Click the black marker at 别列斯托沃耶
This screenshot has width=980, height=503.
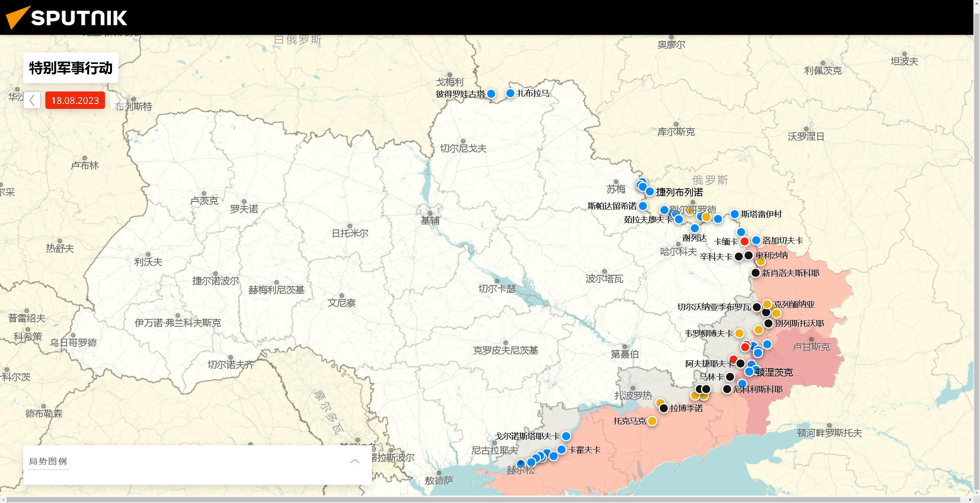click(768, 323)
